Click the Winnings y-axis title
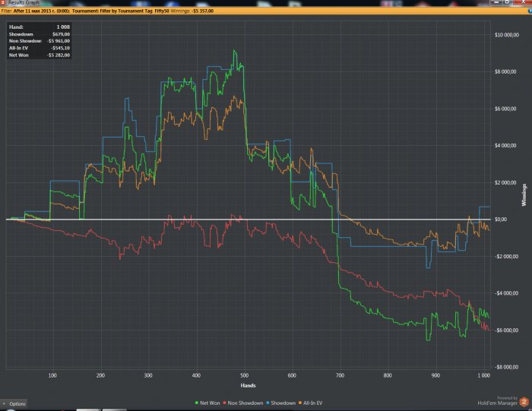532x411 pixels. tap(524, 194)
